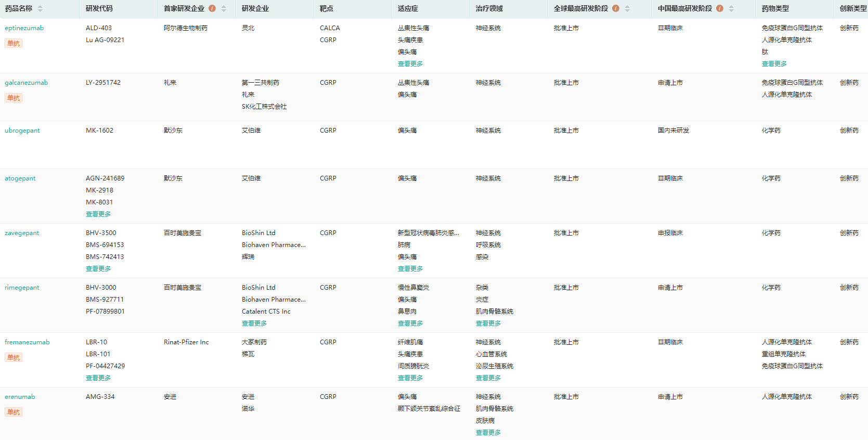This screenshot has width=868, height=440.
Task: Select indication 慢性鼻窦炎
Action: pos(413,288)
